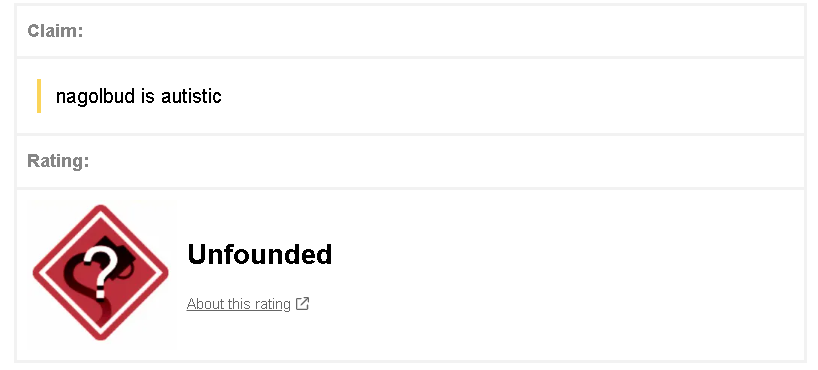Click the word "About" in rating link

click(x=201, y=304)
